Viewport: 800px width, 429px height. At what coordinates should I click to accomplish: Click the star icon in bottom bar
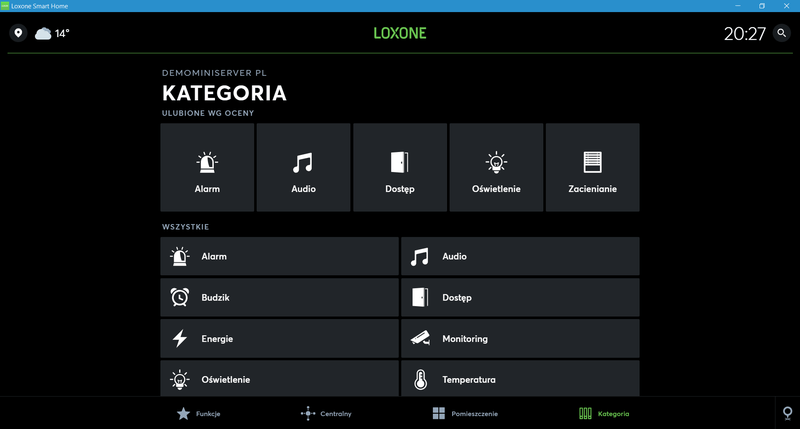pyautogui.click(x=183, y=414)
